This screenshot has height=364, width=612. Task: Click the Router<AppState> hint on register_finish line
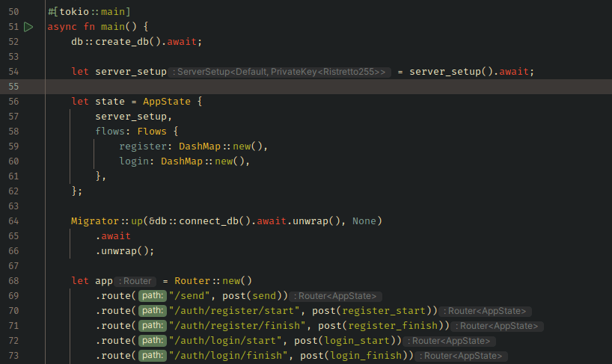pyautogui.click(x=497, y=326)
